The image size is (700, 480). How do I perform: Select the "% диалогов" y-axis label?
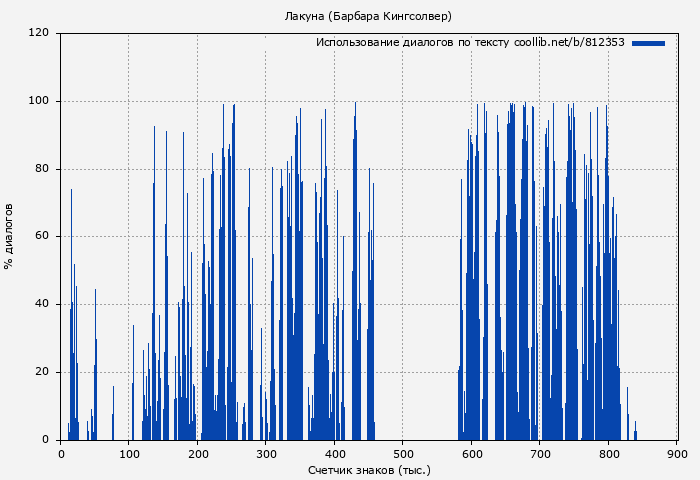point(9,236)
